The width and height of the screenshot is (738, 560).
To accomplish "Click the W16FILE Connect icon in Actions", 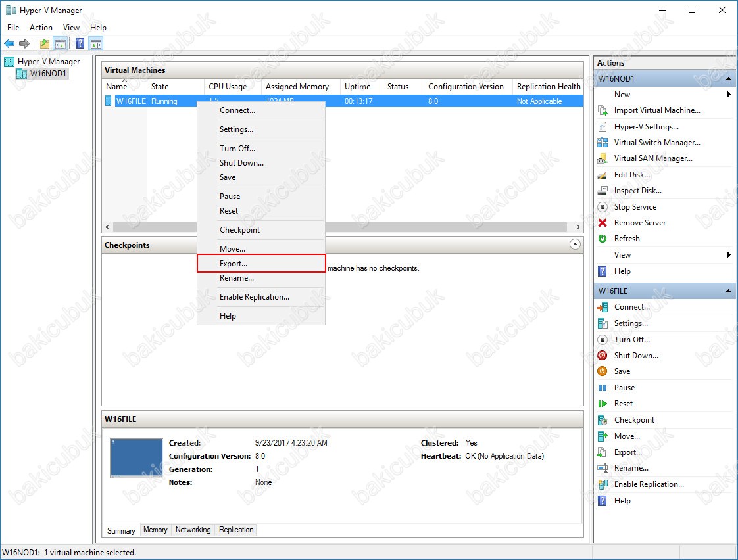I will pyautogui.click(x=603, y=307).
